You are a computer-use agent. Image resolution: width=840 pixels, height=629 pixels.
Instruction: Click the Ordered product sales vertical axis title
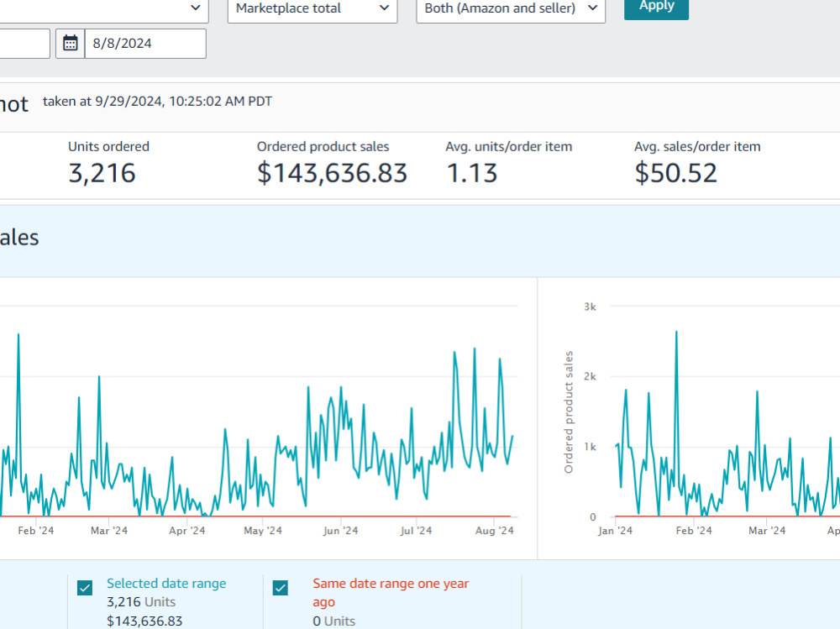coord(569,412)
